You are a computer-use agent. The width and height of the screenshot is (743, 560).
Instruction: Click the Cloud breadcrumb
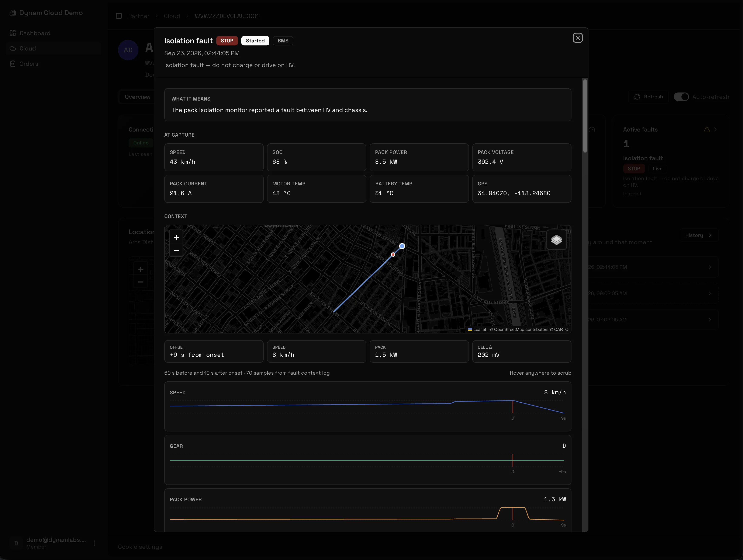(x=172, y=16)
